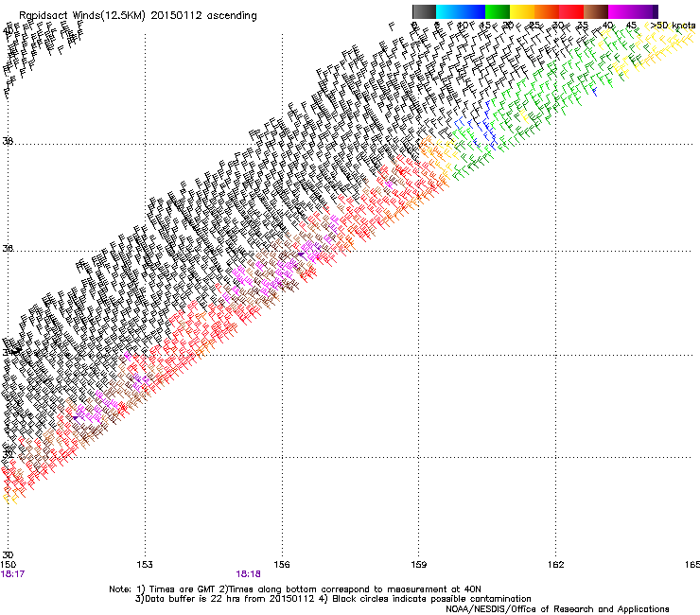Screen dimensions: 700x615
Task: Click the '45' legend scale label
Action: pyautogui.click(x=631, y=26)
